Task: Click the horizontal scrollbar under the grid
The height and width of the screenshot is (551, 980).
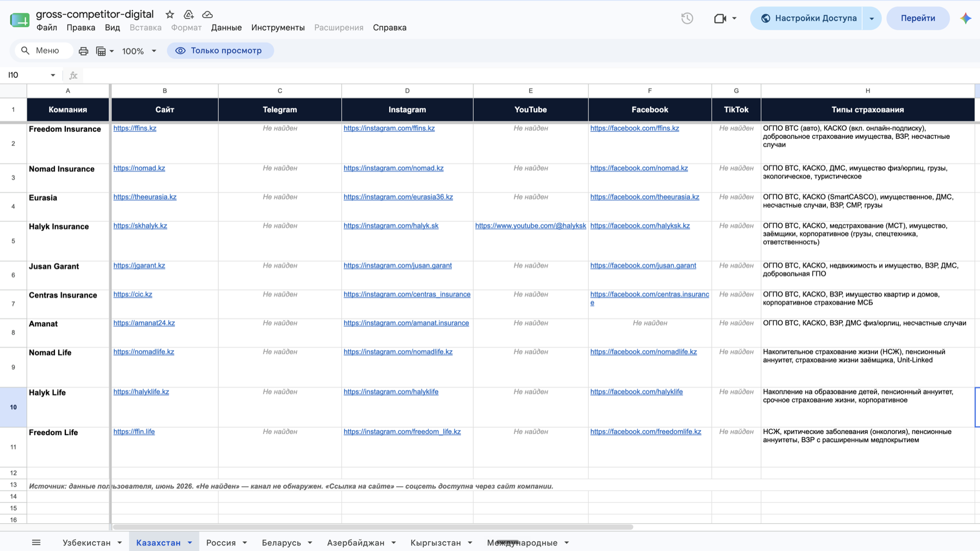Action: point(373,527)
